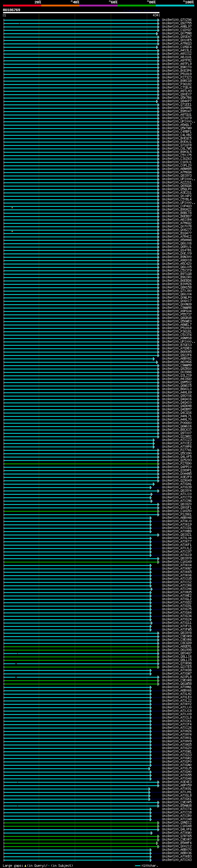Select hit label UniRef100_A8B046
The image size is (197, 868).
tap(177, 518)
